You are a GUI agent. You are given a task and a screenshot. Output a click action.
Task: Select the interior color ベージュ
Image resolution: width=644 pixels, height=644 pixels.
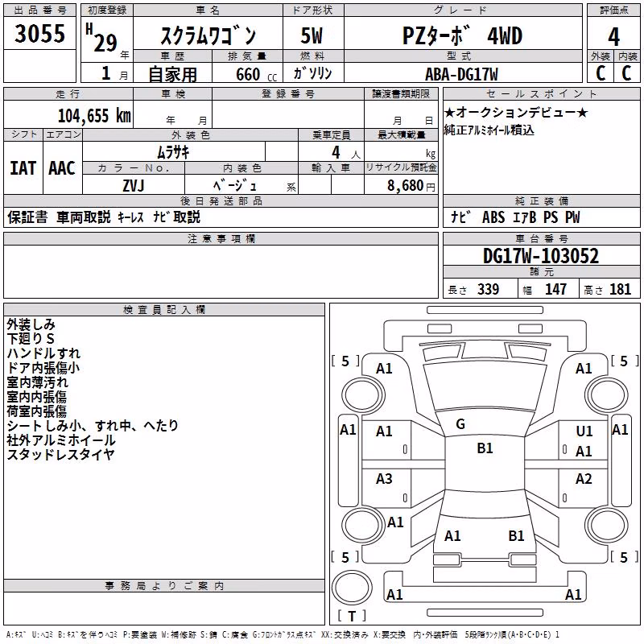click(x=235, y=186)
